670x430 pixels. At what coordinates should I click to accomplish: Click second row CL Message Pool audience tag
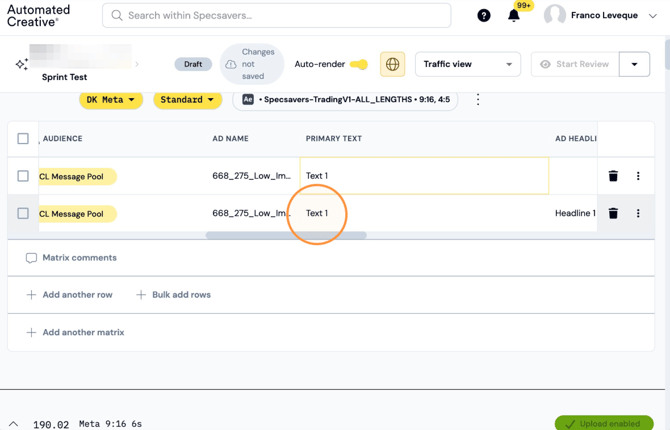point(77,214)
